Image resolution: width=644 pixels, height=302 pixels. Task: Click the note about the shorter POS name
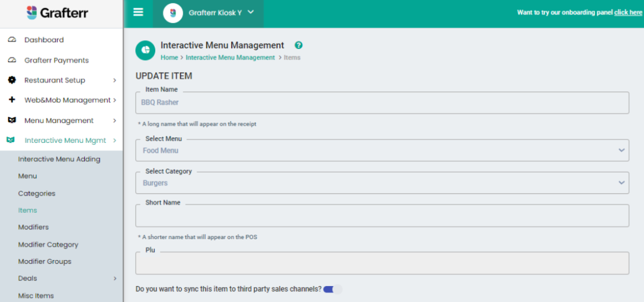click(198, 237)
